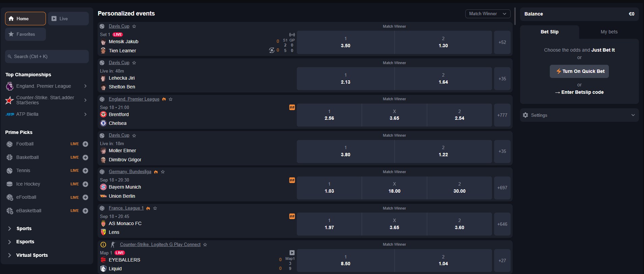This screenshot has width=644, height=274.
Task: Click Enter Betslip code link
Action: pos(579,92)
